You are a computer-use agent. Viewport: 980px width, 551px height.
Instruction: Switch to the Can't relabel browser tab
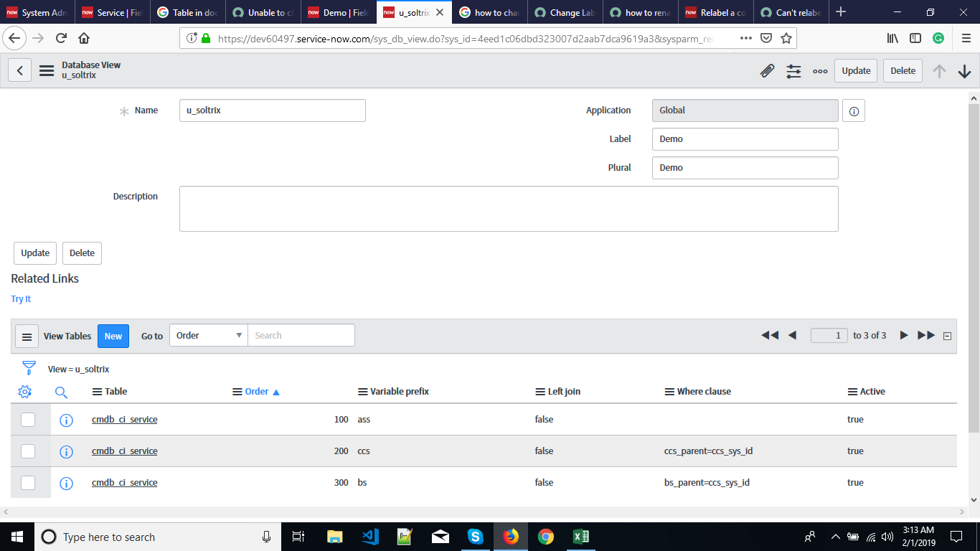[x=791, y=12]
